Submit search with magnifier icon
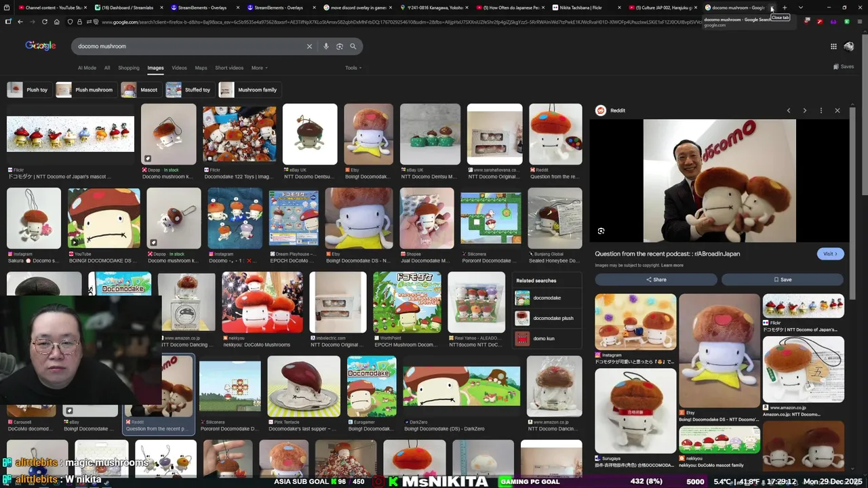868x488 pixels. [x=353, y=46]
